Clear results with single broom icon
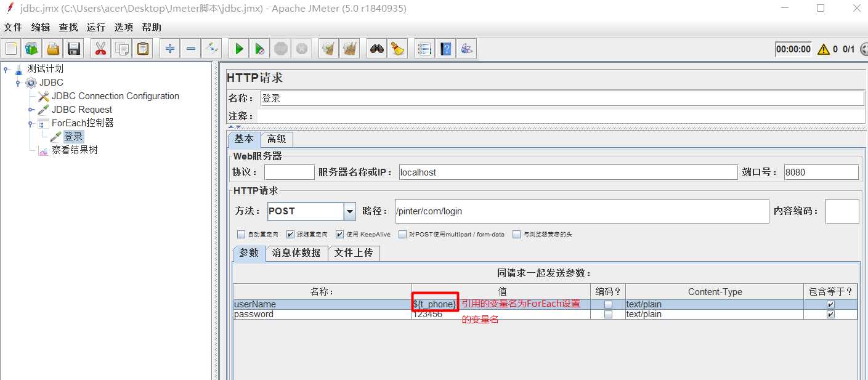The height and width of the screenshot is (380, 868). (328, 49)
